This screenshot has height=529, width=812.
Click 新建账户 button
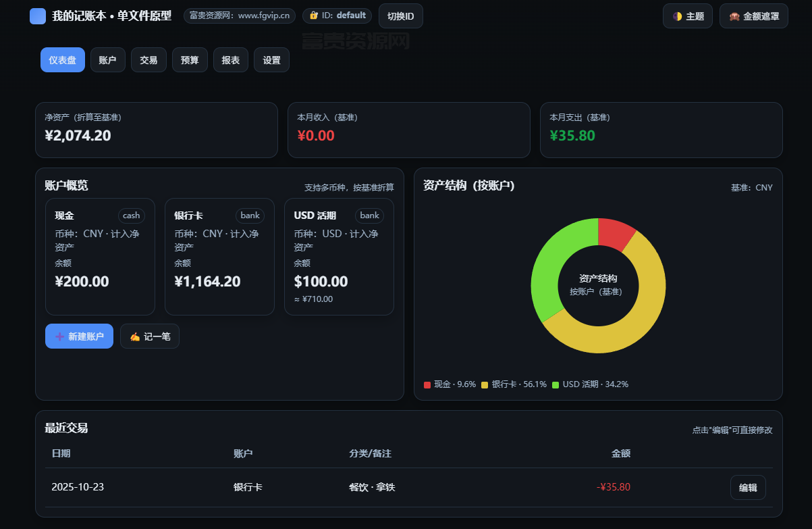point(79,336)
